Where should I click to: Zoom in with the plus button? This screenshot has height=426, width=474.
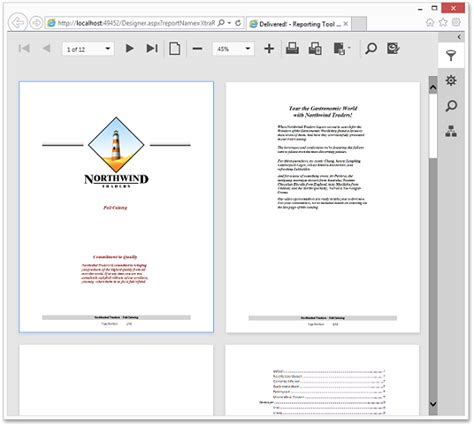coord(269,49)
